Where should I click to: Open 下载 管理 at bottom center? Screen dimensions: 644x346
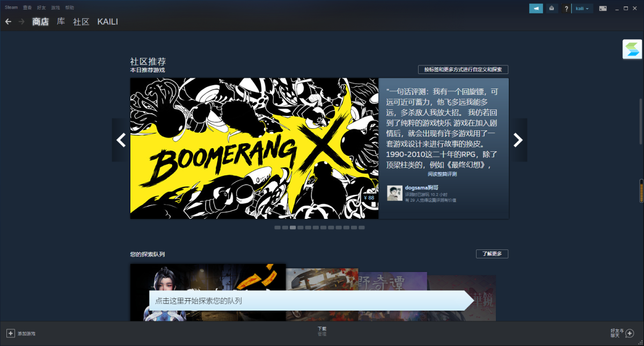point(322,331)
